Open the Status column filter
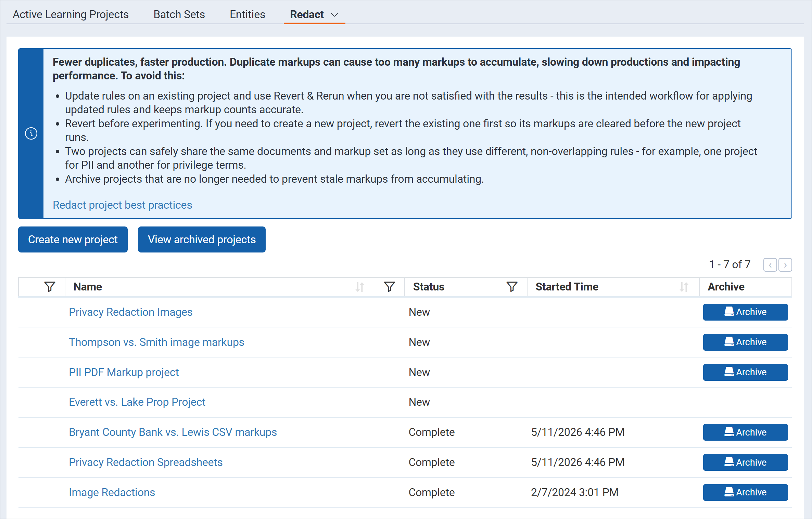This screenshot has width=812, height=519. pos(512,287)
